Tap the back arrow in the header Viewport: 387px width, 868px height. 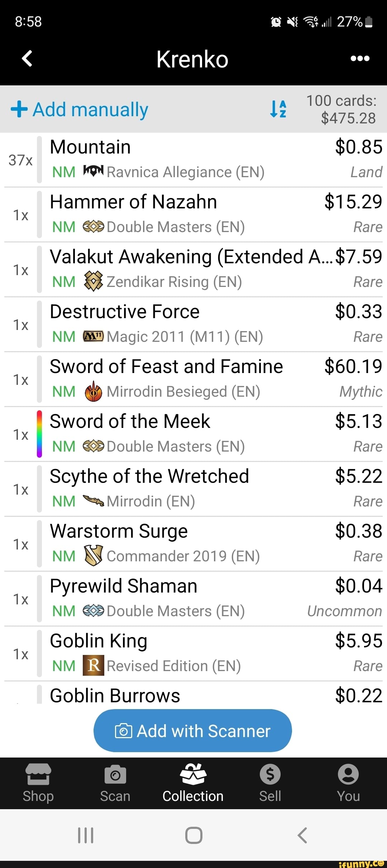(x=27, y=58)
